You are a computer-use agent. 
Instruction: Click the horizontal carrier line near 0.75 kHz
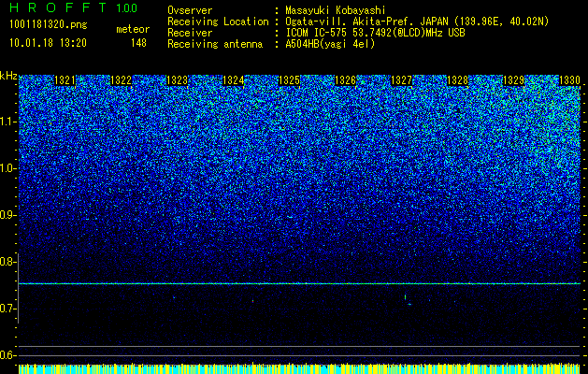click(300, 283)
